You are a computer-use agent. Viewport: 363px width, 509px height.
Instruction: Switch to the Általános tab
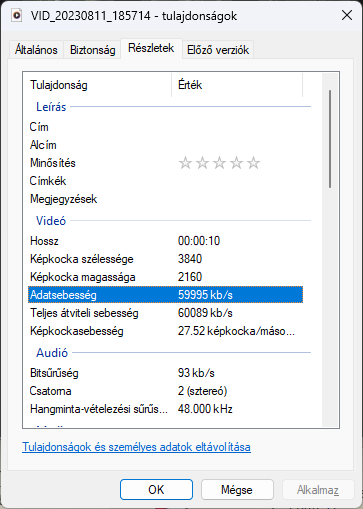click(x=36, y=50)
